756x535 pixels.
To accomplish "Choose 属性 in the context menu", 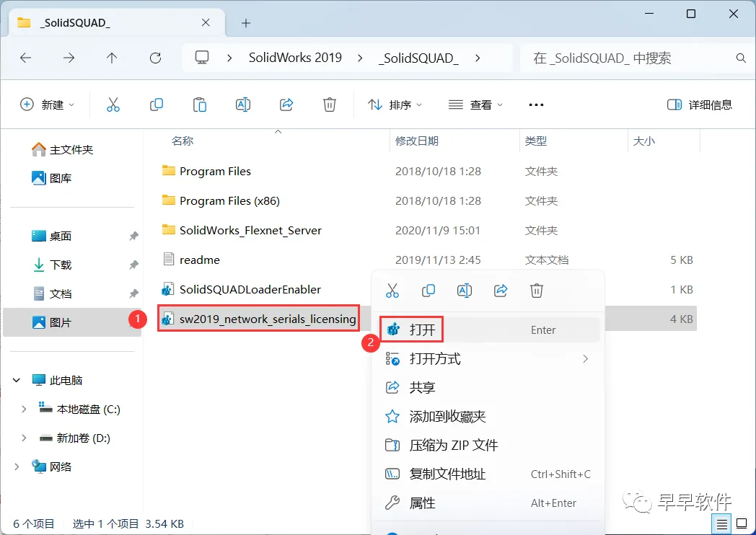I will [488, 503].
